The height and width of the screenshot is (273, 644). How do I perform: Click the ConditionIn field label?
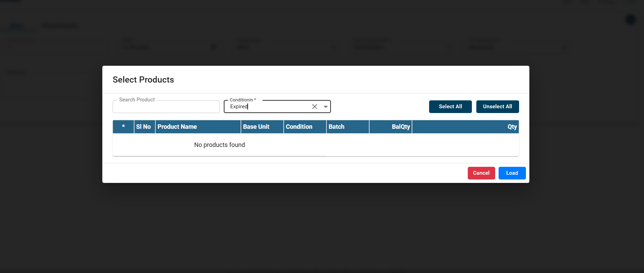click(x=242, y=100)
